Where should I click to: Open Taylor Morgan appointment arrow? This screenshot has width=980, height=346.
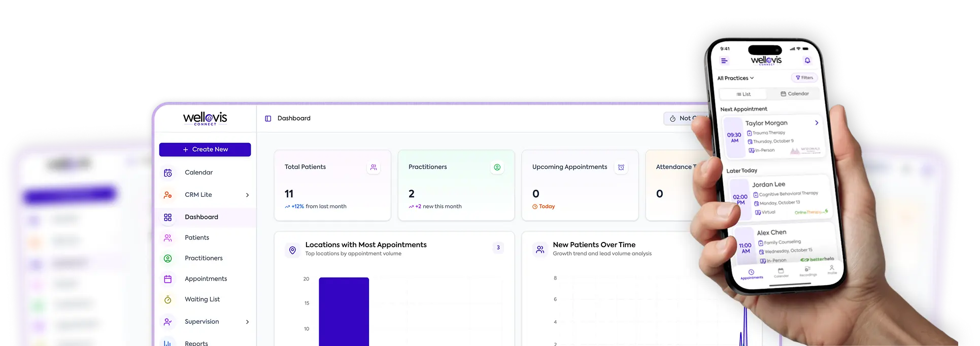[817, 123]
